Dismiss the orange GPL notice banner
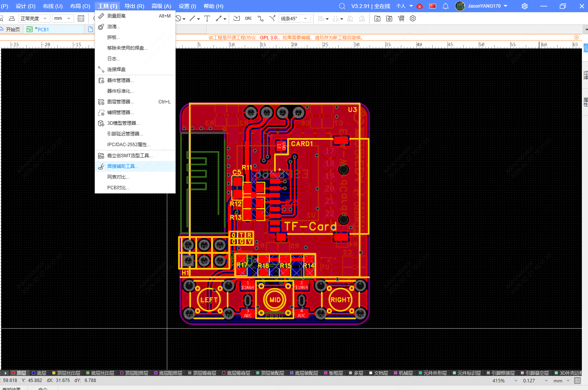588x390 pixels. click(576, 37)
